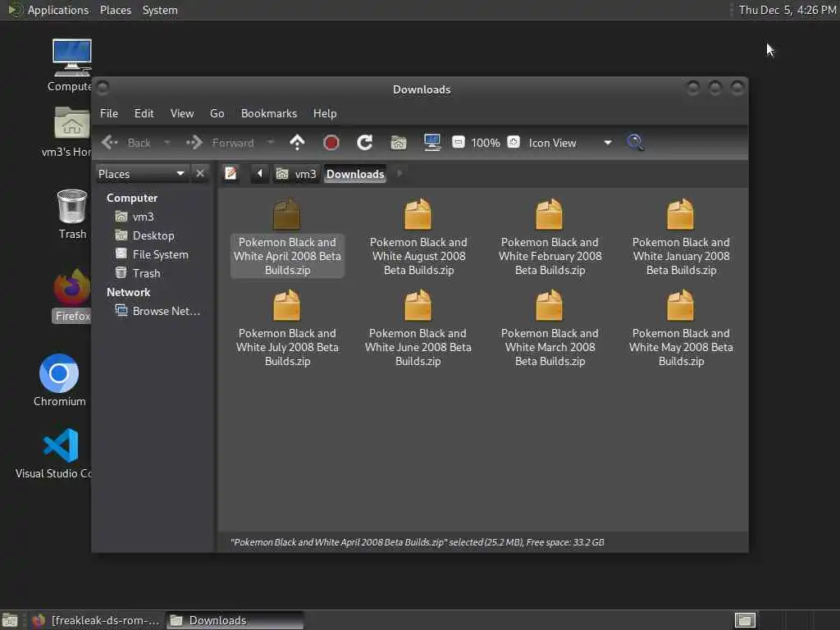This screenshot has width=840, height=630.
Task: Reload the current folder view
Action: click(x=365, y=143)
